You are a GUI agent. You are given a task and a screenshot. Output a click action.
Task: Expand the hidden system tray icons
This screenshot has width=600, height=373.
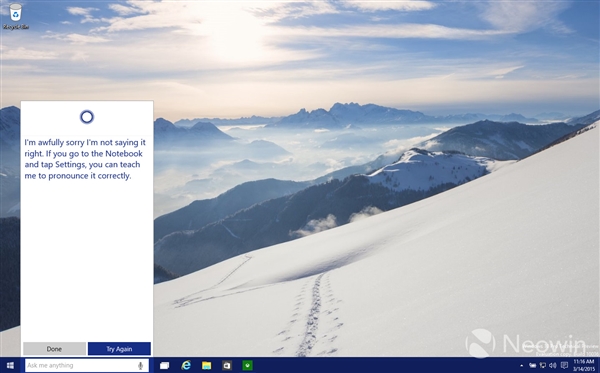521,366
